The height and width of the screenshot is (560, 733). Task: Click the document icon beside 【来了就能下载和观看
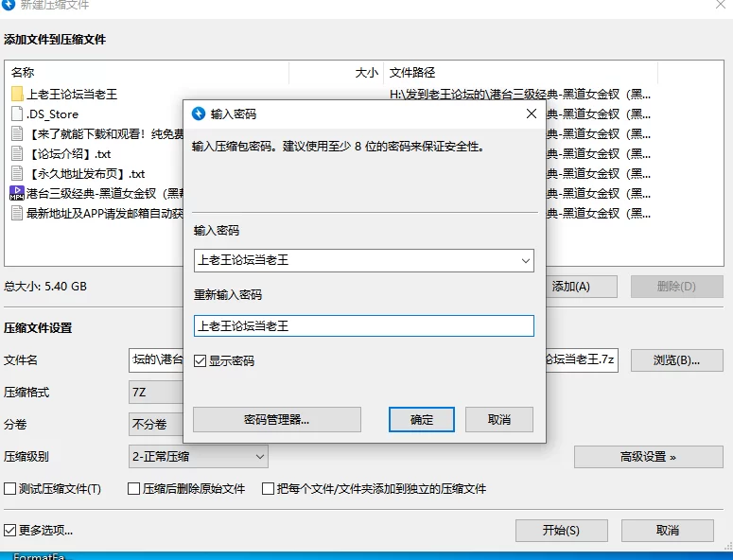click(x=17, y=133)
